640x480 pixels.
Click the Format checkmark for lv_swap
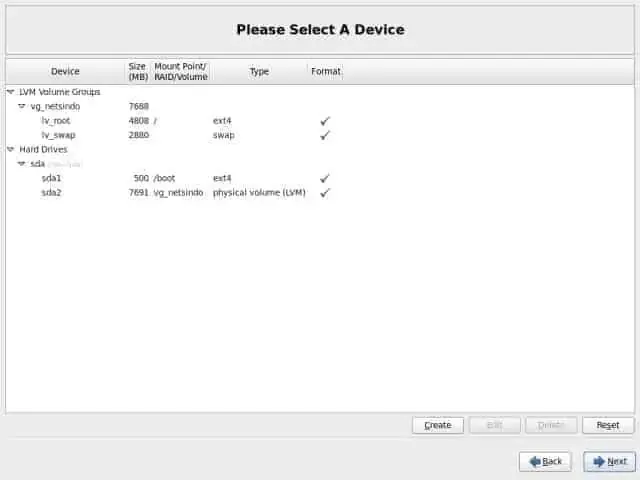324,135
